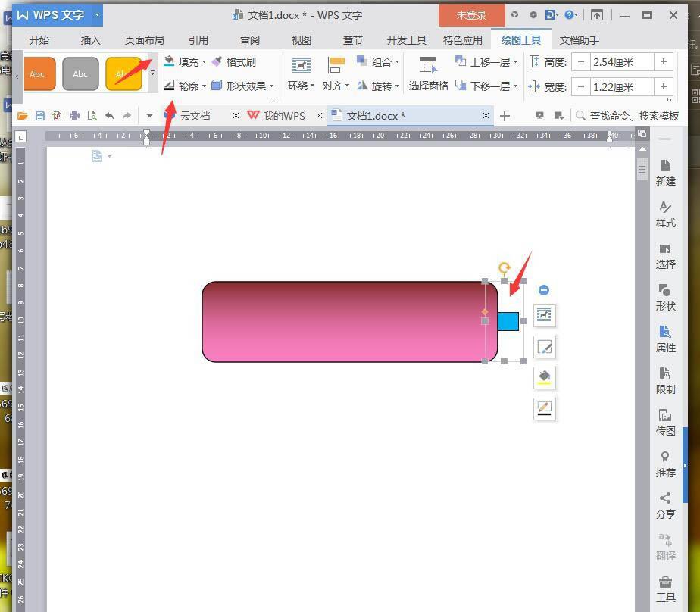This screenshot has height=612, width=700.
Task: Click the redo arrow
Action: tap(127, 116)
